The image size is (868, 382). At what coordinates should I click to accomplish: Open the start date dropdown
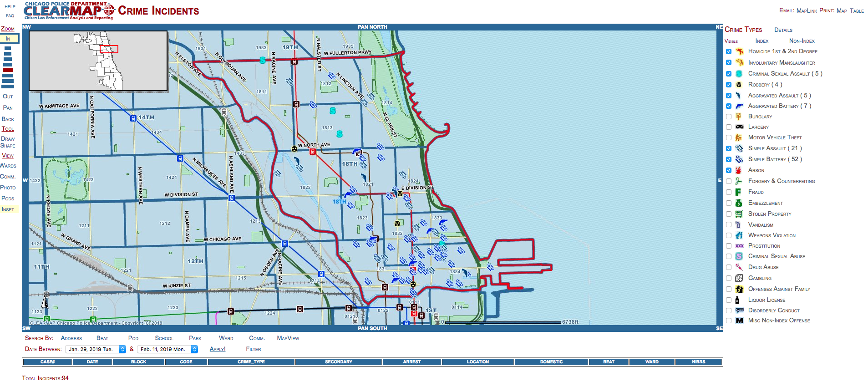[x=122, y=349]
